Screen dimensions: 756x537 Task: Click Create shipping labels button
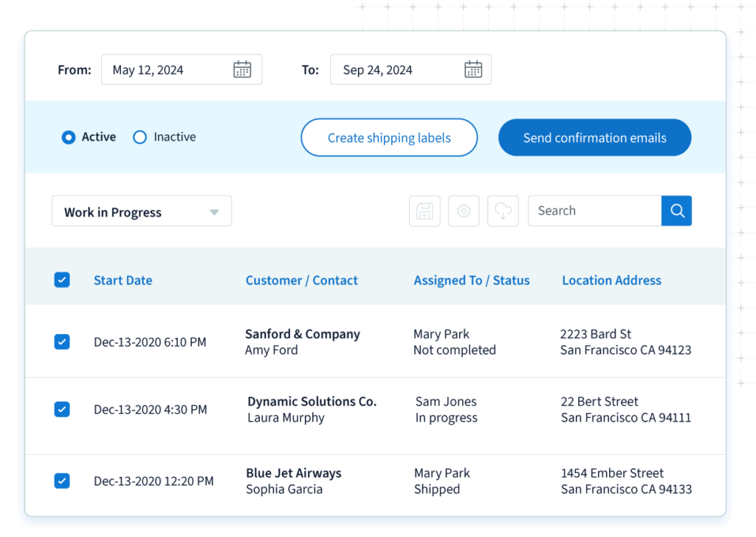click(x=389, y=138)
